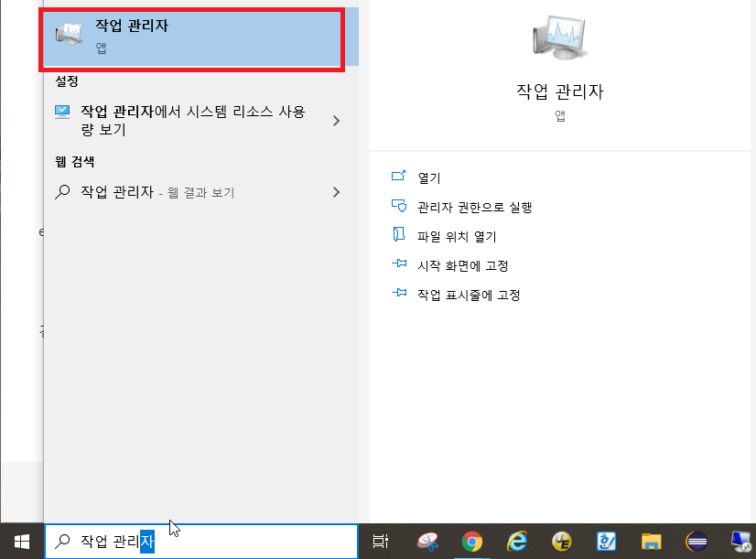Click the magnifier icon in the web search result

coord(62,192)
